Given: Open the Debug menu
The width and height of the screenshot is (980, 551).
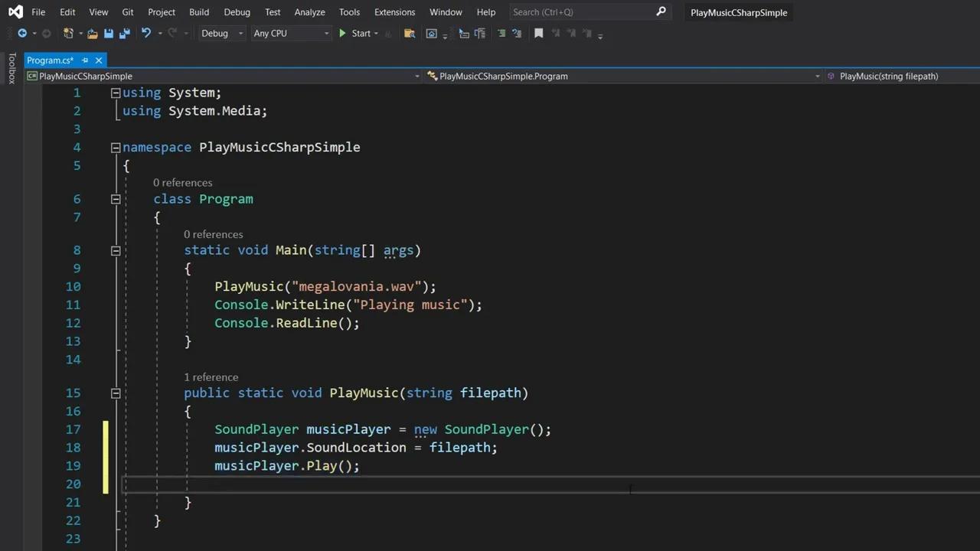Looking at the screenshot, I should (237, 11).
